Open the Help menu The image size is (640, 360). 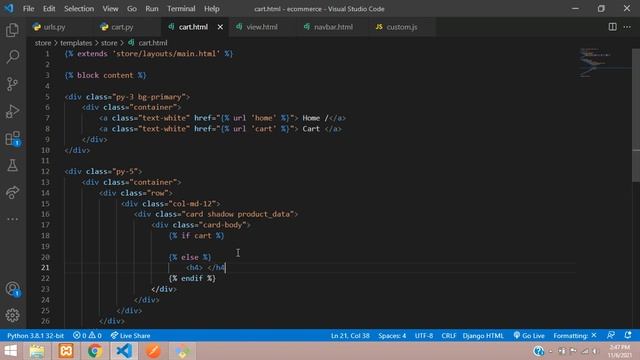[x=212, y=9]
